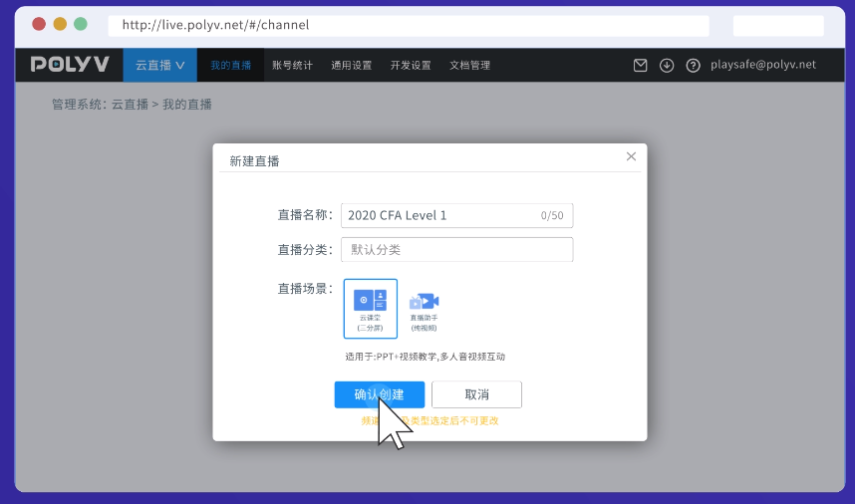Expand the 云直播 dropdown menu

159,66
